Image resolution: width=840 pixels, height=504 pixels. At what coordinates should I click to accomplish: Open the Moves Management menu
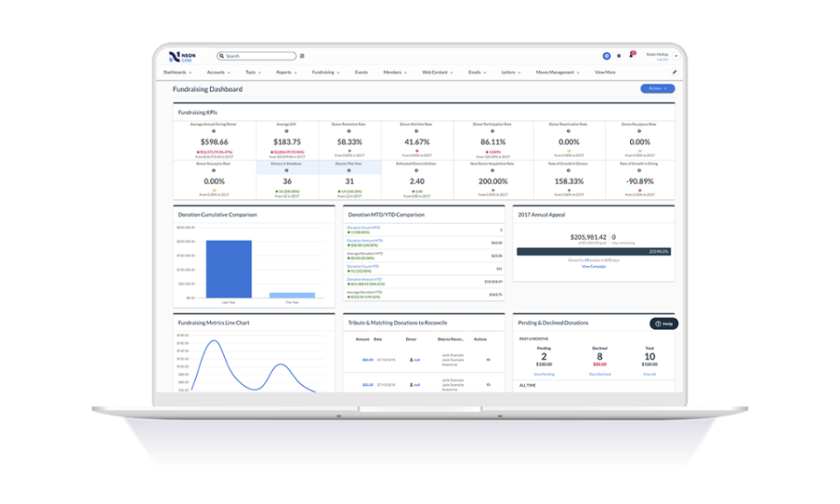pos(554,71)
